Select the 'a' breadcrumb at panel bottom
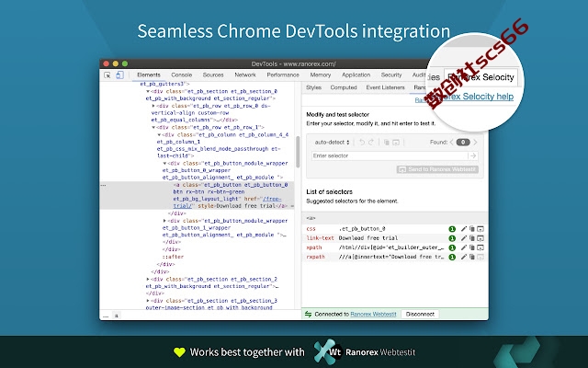This screenshot has height=368, width=588. click(x=117, y=316)
